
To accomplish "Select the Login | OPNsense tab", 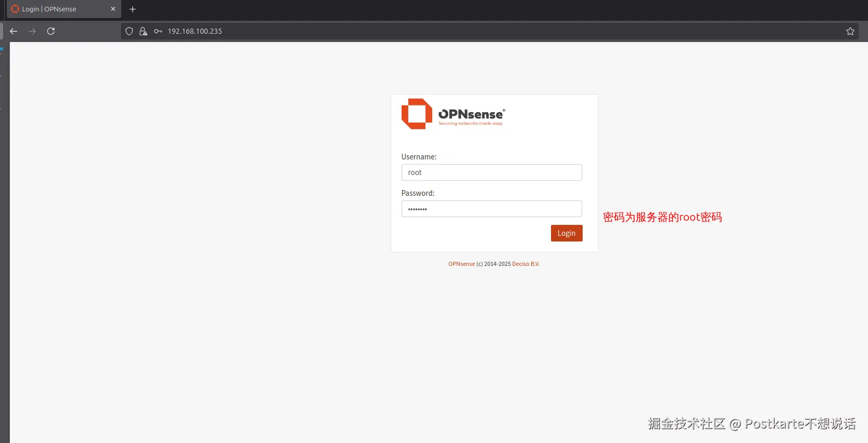I will coord(64,9).
